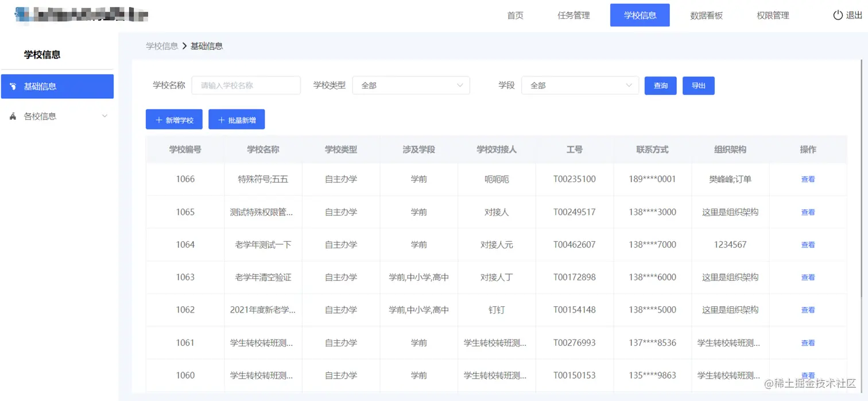Open the 权限管理 menu

773,16
